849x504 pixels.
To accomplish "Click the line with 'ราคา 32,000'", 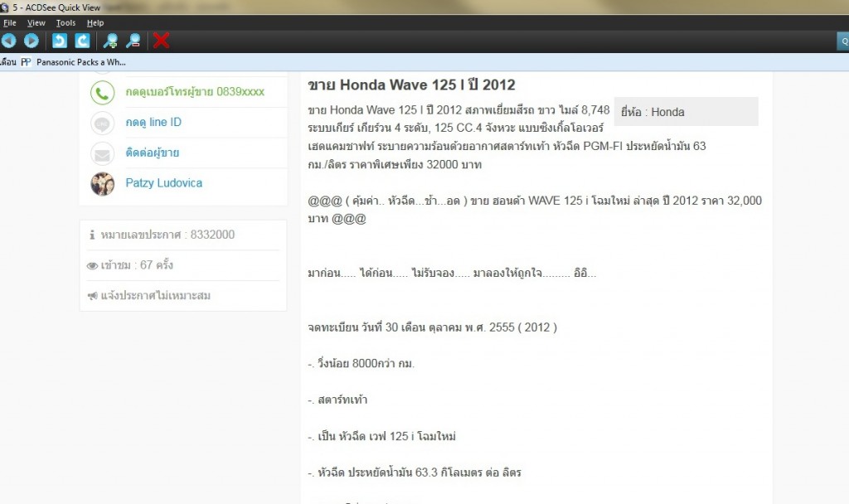I will 535,201.
